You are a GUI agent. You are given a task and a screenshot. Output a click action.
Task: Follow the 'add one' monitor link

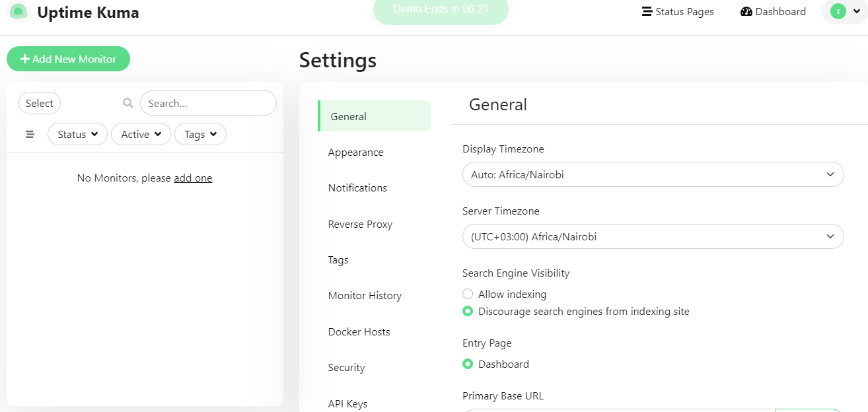(193, 178)
